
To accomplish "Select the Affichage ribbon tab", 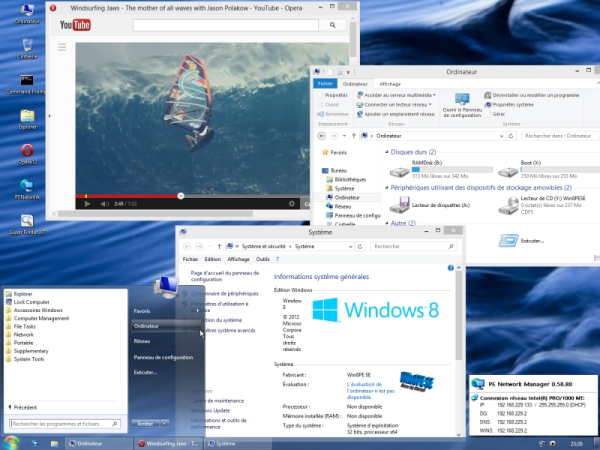I will point(390,84).
